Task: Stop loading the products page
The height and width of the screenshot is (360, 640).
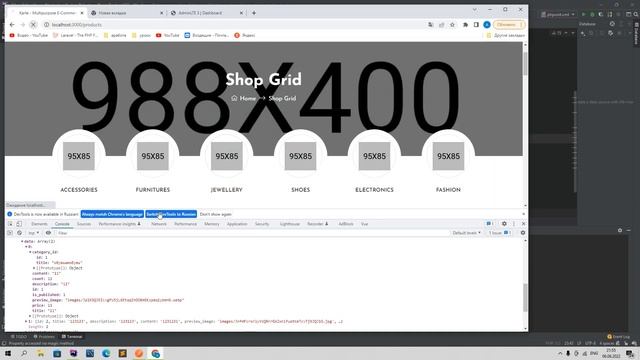Action: tap(33, 25)
